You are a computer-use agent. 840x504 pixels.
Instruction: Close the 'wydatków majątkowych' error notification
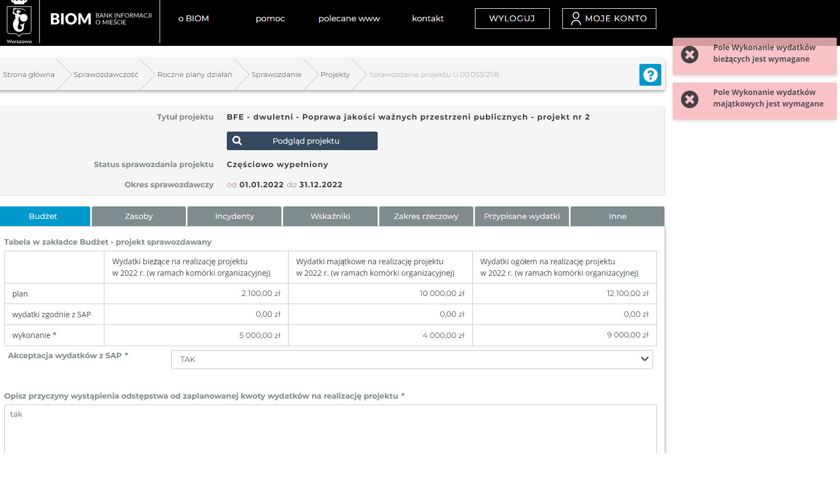690,99
